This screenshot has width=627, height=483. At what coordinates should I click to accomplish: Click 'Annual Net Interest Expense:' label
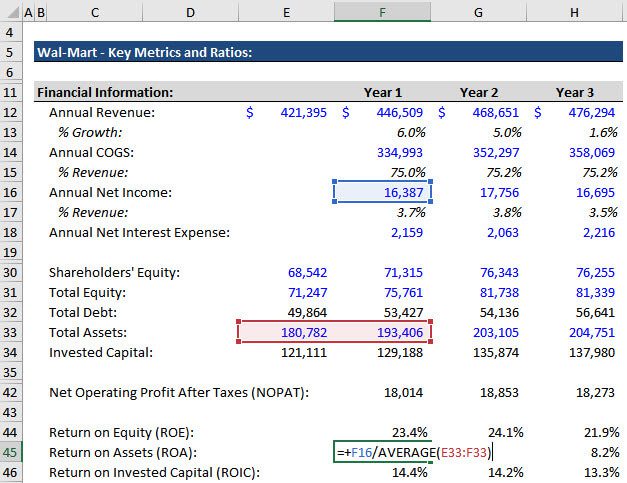(139, 232)
